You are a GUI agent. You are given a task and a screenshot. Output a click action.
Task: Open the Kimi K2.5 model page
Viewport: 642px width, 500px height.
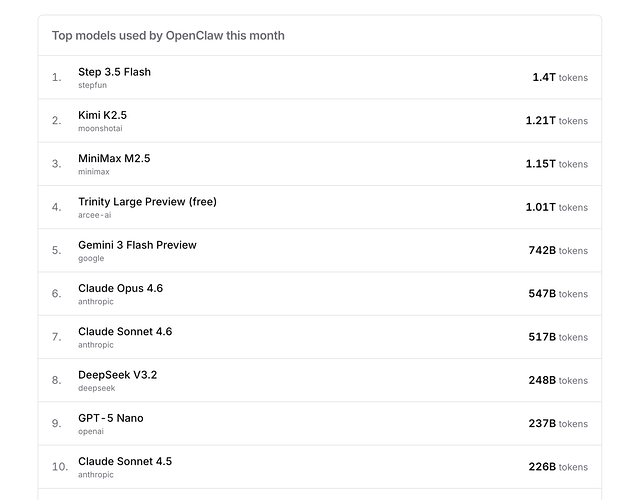click(x=102, y=115)
